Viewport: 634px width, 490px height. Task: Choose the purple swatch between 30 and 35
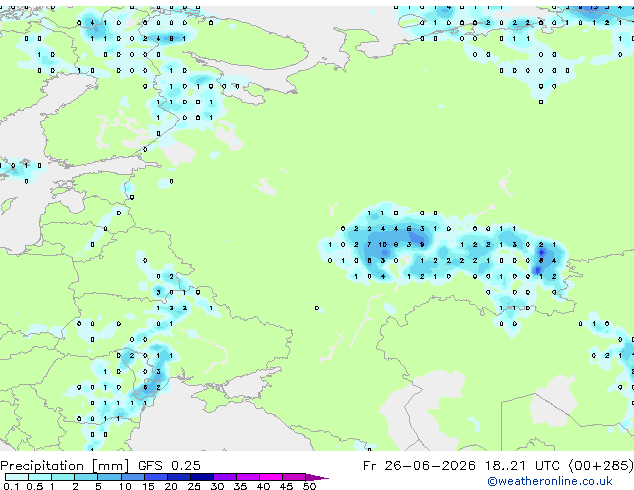pyautogui.click(x=225, y=477)
